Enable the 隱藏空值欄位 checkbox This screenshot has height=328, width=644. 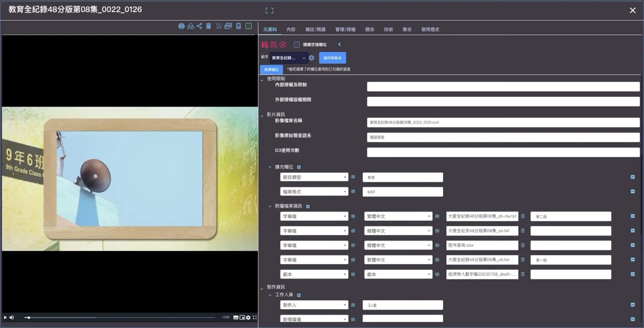click(297, 45)
